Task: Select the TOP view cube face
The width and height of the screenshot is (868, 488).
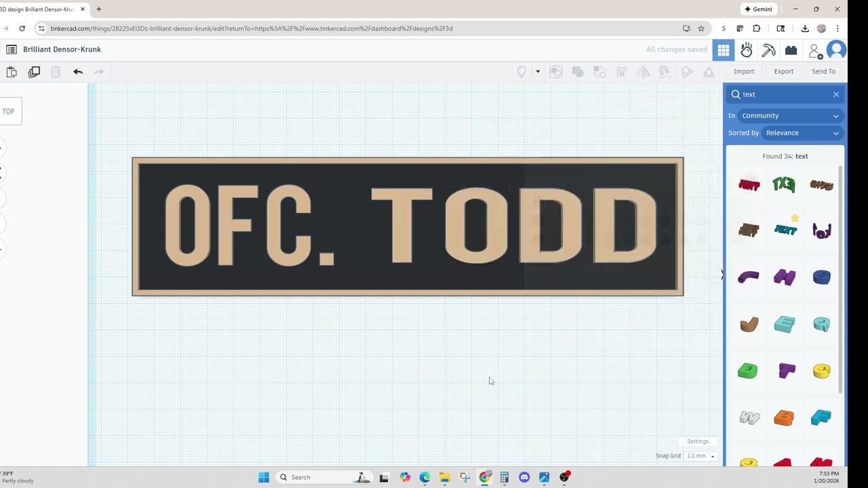Action: [9, 112]
